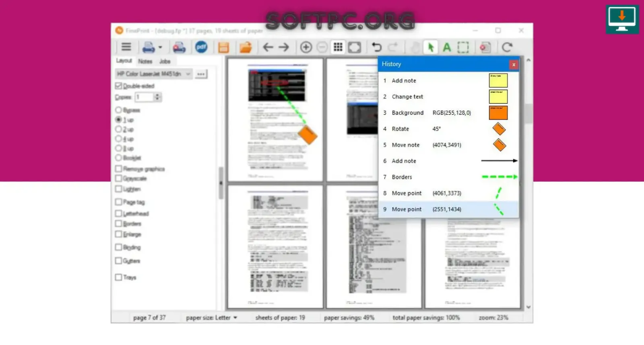
Task: Open the HP Color LaserJet printer dropdown
Action: coord(153,74)
